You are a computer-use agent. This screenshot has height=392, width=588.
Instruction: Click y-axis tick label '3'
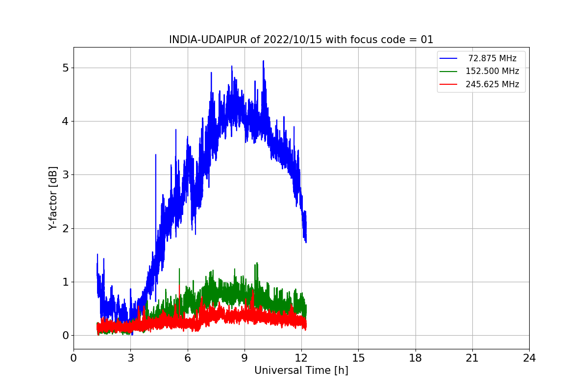click(66, 175)
